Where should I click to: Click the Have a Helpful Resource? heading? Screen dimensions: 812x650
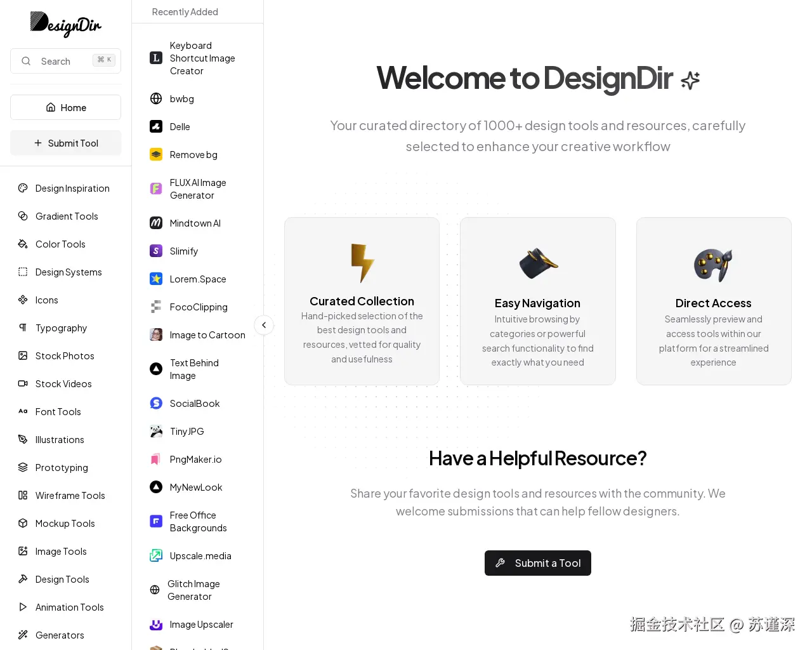coord(538,458)
